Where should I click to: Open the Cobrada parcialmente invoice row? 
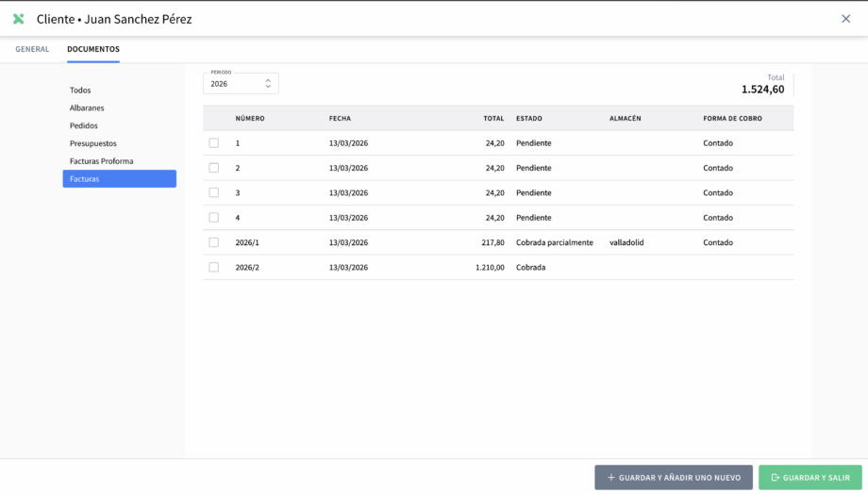554,242
